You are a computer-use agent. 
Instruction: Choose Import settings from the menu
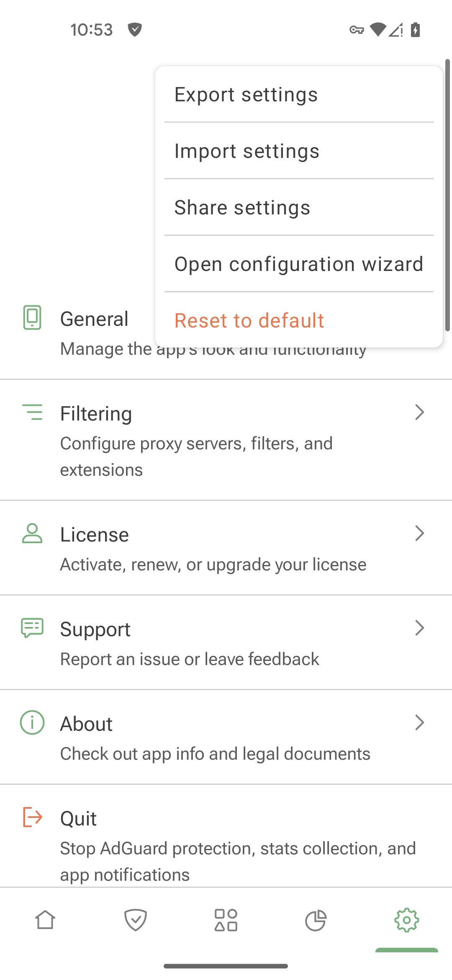[299, 151]
